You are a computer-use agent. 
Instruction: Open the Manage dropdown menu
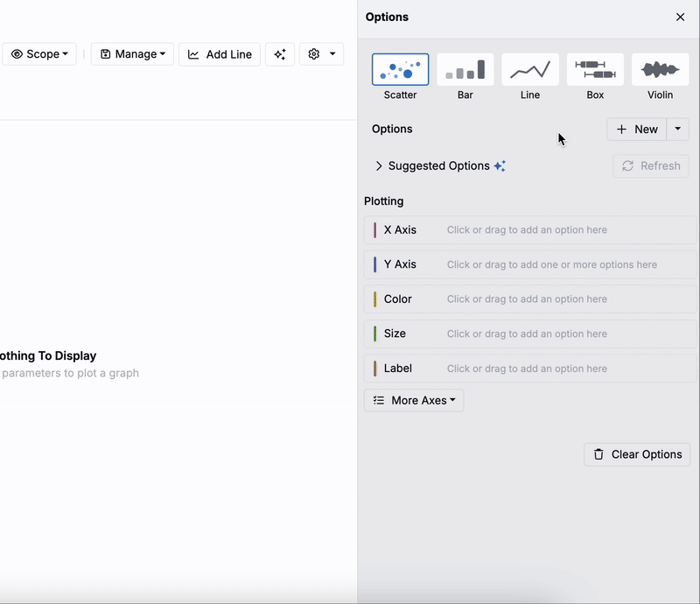(132, 54)
